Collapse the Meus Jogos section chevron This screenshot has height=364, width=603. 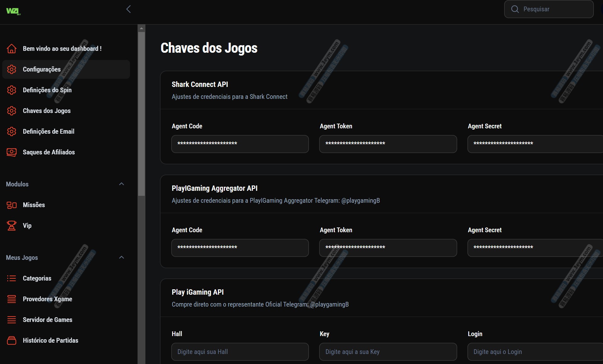tap(122, 258)
